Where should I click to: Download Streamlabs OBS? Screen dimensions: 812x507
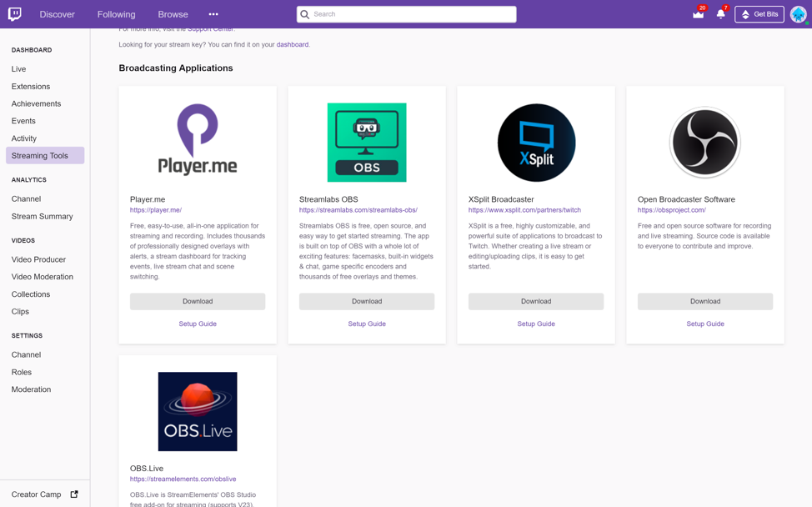point(367,301)
